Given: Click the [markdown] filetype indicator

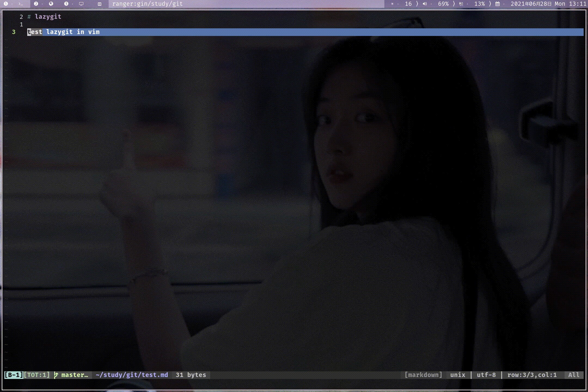Looking at the screenshot, I should coord(423,375).
